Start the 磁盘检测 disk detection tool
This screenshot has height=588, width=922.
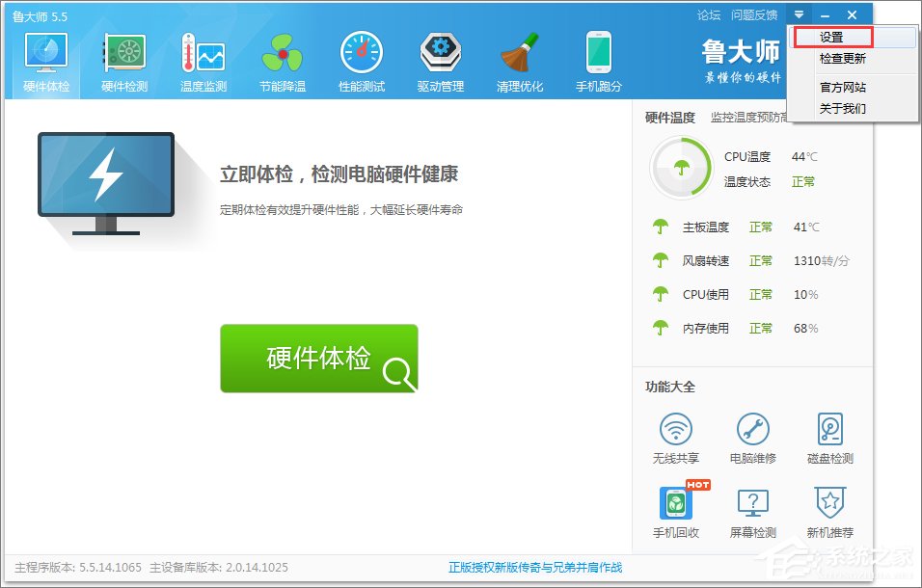[x=829, y=436]
